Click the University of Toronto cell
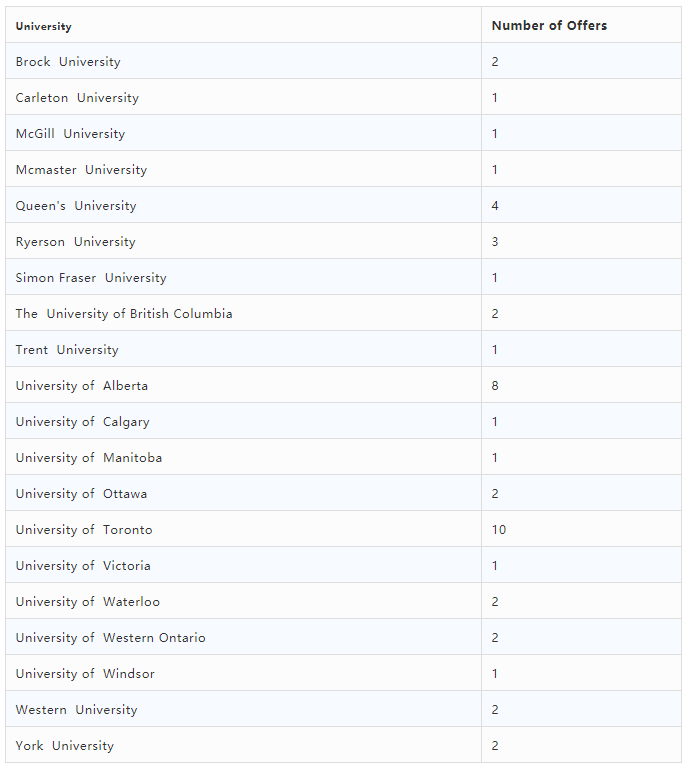Screen dimensions: 691x776 click(x=84, y=530)
